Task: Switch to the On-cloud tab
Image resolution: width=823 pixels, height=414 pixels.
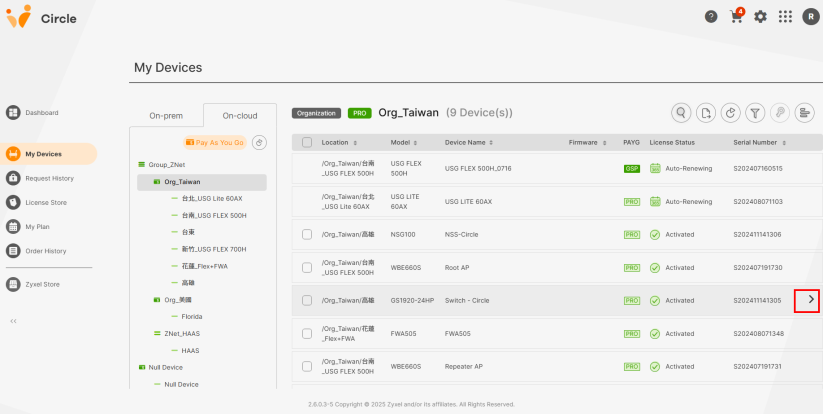Action: coord(240,115)
